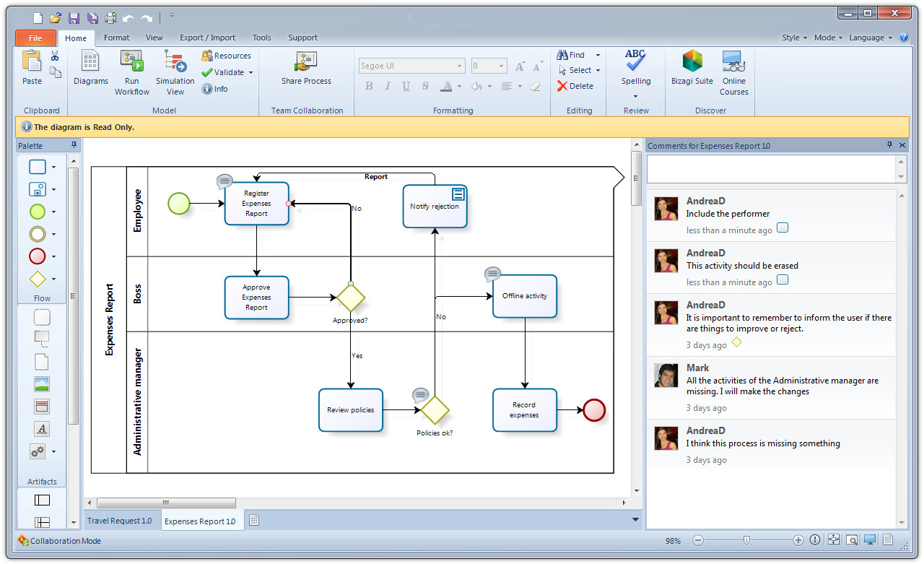Open the font name combo box Segoe UI

click(411, 66)
